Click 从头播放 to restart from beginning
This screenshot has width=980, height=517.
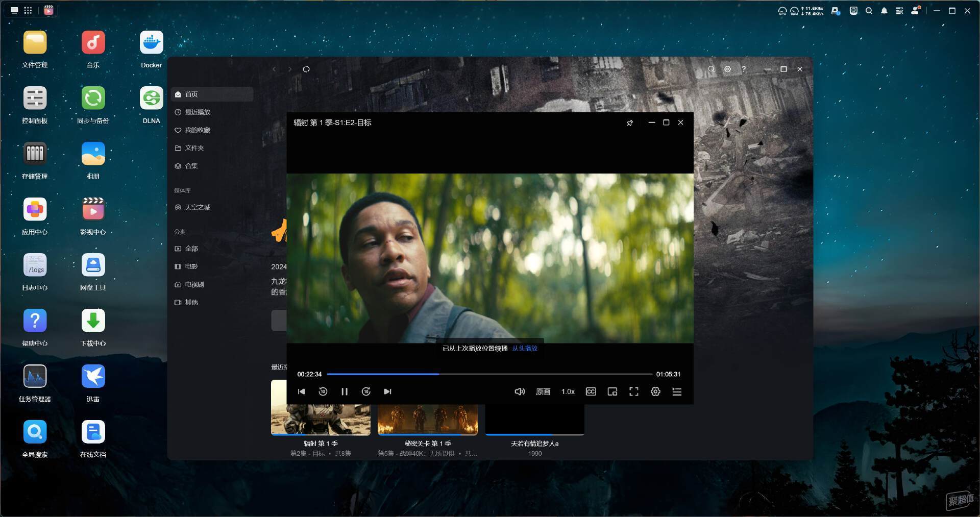click(525, 348)
